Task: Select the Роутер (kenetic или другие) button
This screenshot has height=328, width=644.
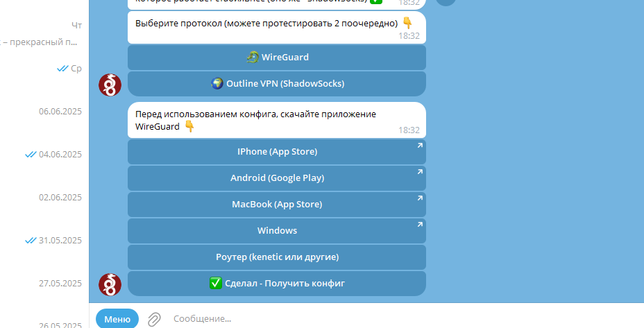Action: [x=277, y=257]
